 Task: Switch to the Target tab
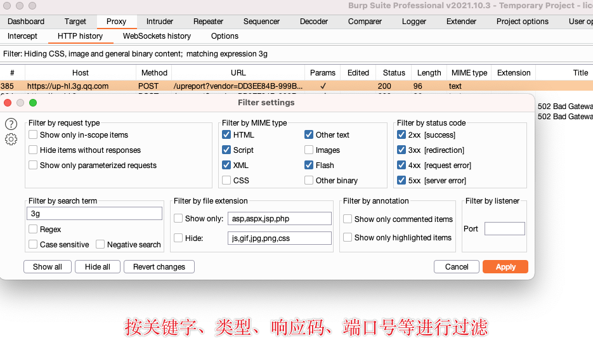[x=75, y=22]
